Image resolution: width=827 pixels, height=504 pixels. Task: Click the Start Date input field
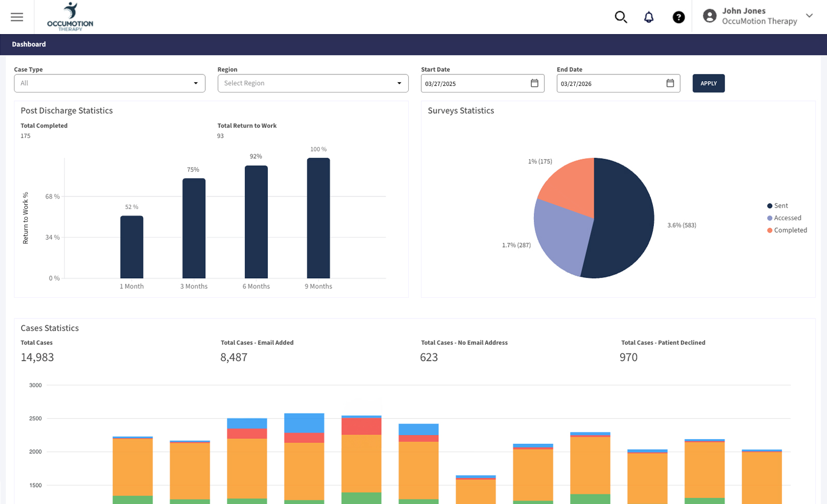click(x=470, y=83)
